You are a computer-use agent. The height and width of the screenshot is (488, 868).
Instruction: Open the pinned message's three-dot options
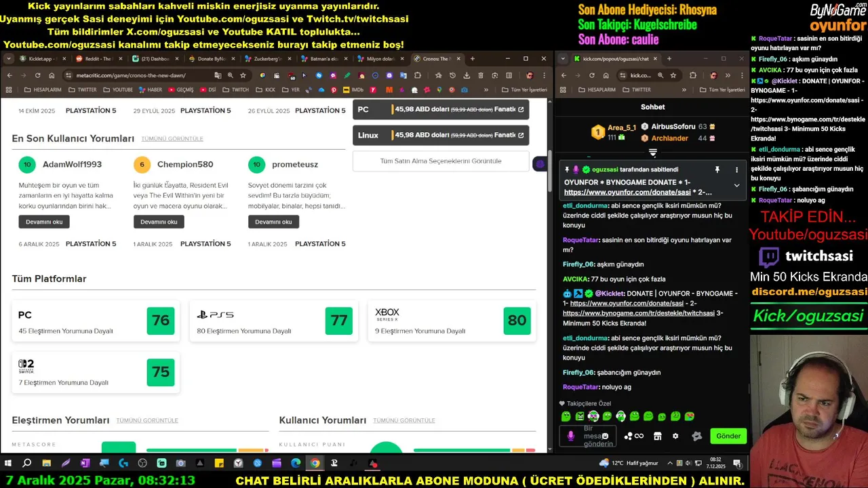coord(736,169)
